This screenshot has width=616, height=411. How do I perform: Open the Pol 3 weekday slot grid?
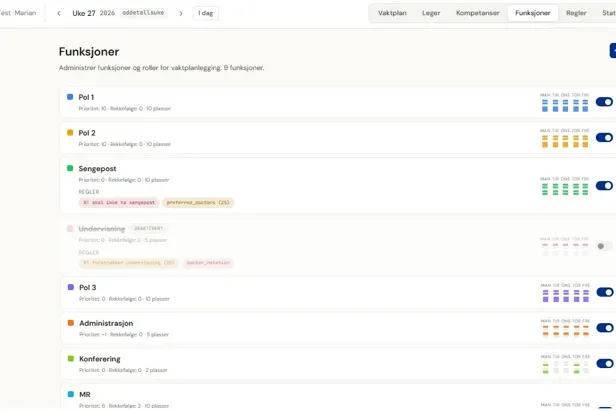pos(565,293)
